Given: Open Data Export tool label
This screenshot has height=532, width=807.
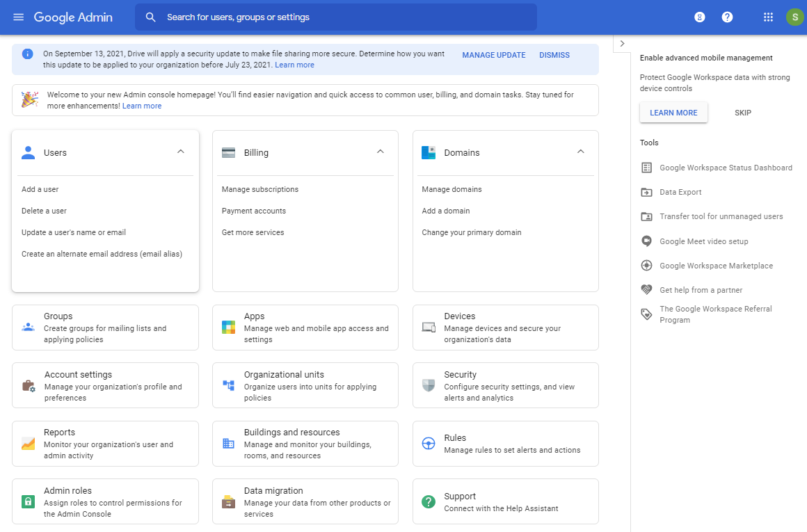Looking at the screenshot, I should pos(680,192).
